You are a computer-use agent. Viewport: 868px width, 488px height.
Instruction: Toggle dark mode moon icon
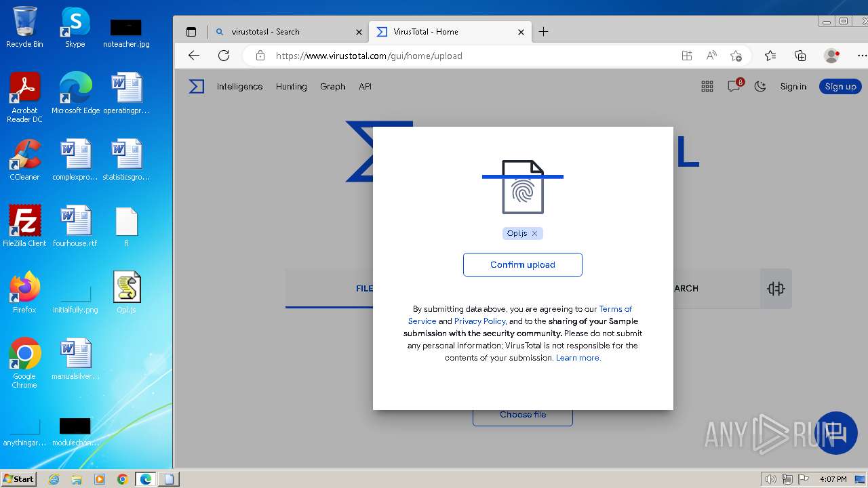pos(760,86)
